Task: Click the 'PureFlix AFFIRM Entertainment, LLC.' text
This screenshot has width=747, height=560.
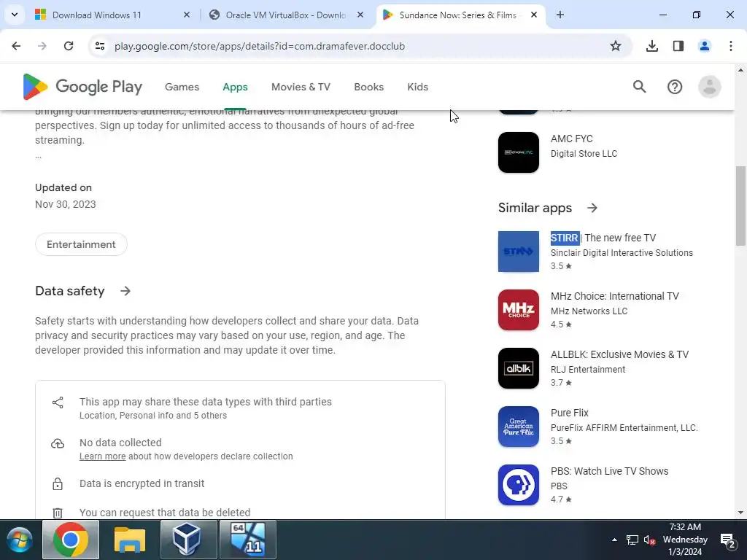Action: (x=624, y=428)
